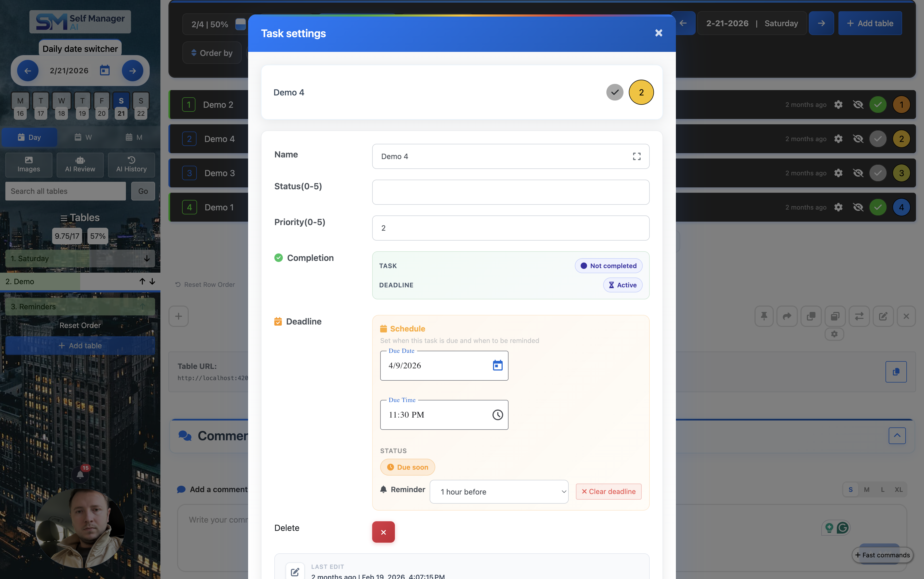Click the Search all tables field
Viewport: 924px width, 579px height.
(x=66, y=191)
